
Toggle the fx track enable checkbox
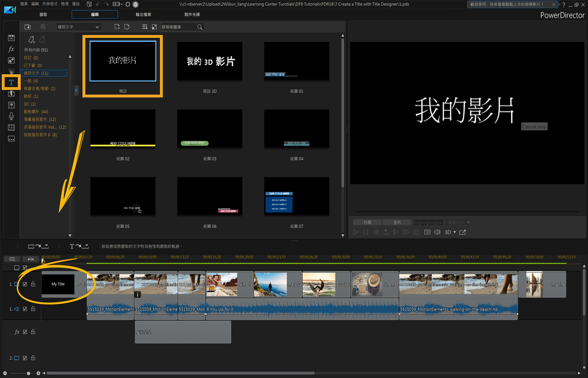coord(25,332)
